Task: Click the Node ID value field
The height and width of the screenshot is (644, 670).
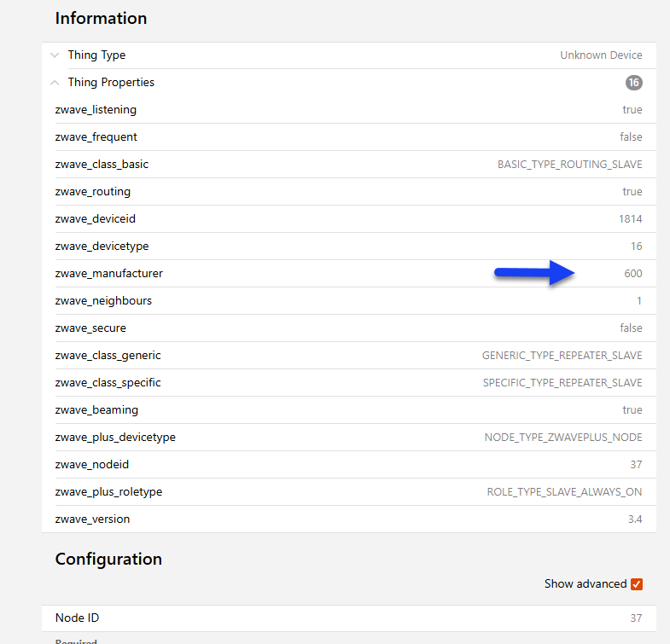Action: point(636,618)
